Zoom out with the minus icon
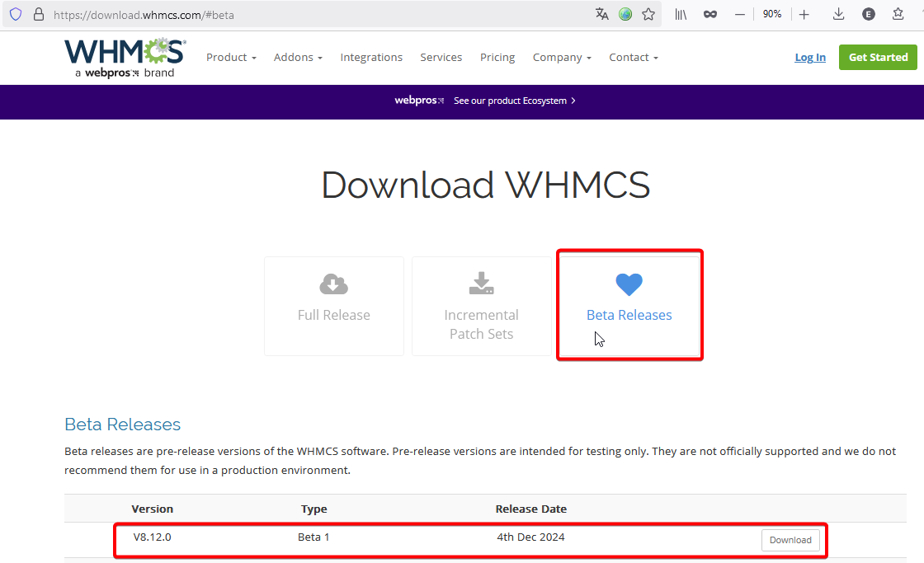This screenshot has width=924, height=563. [739, 14]
